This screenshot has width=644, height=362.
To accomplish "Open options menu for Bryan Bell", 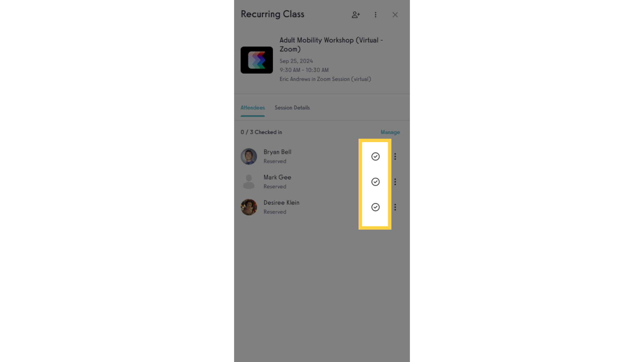I will (x=395, y=156).
